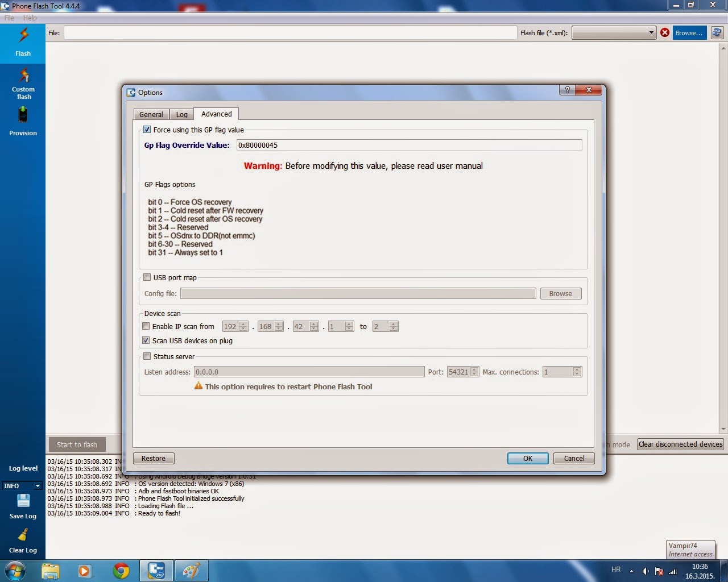728x582 pixels.
Task: Switch to the Log tab
Action: (x=181, y=114)
